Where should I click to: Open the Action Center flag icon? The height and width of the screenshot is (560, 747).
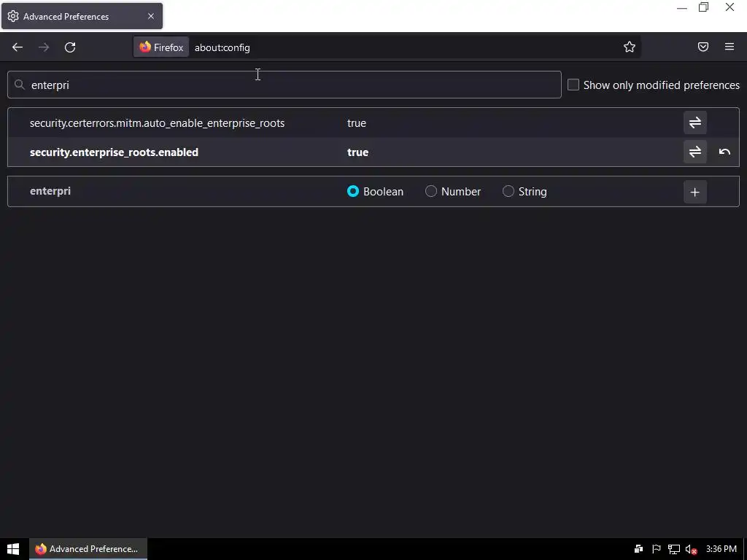coord(656,549)
